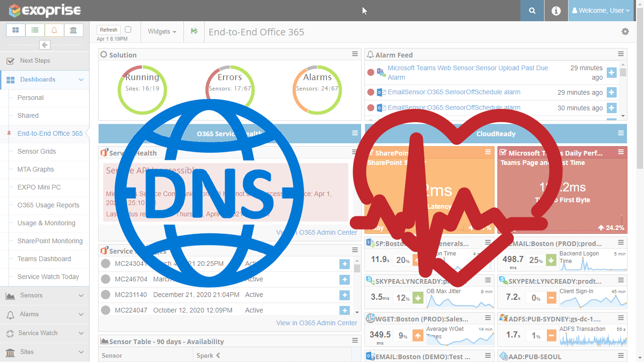Image resolution: width=644 pixels, height=362 pixels.
Task: Expand message MC224047 with its plus button
Action: pos(345,311)
